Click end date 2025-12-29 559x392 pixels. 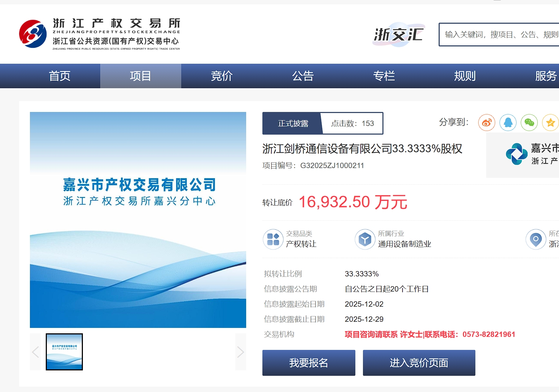364,319
